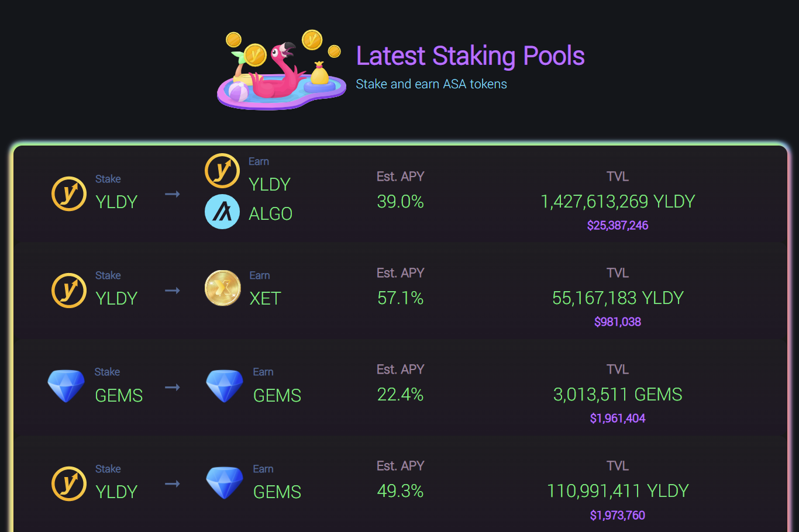Screen dimensions: 799x532
Task: Click the YLDY earn icon in the first pool
Action: pos(222,170)
